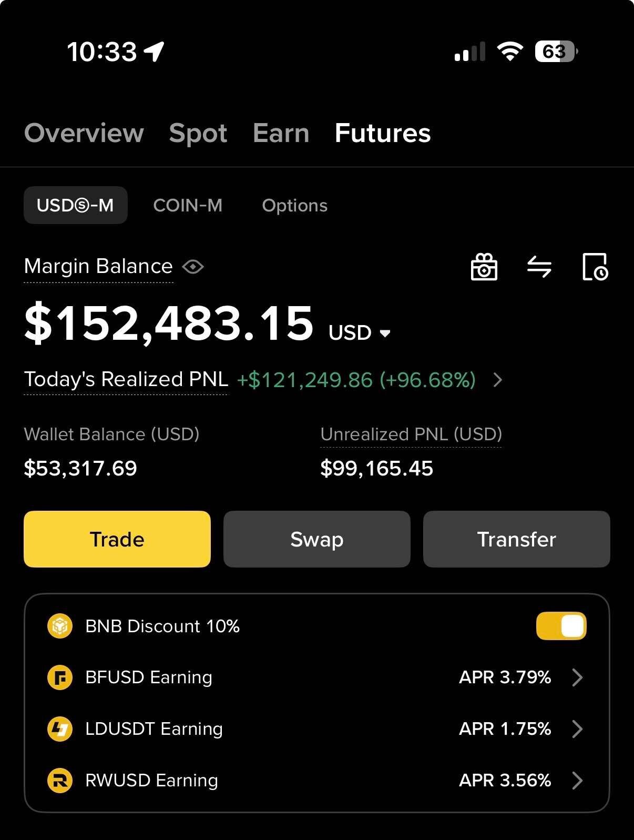The height and width of the screenshot is (840, 634).
Task: Disable the BNB Discount 10% switch
Action: tap(561, 626)
